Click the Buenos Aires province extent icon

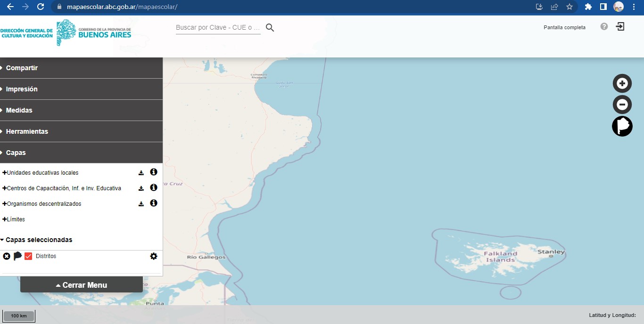[622, 126]
